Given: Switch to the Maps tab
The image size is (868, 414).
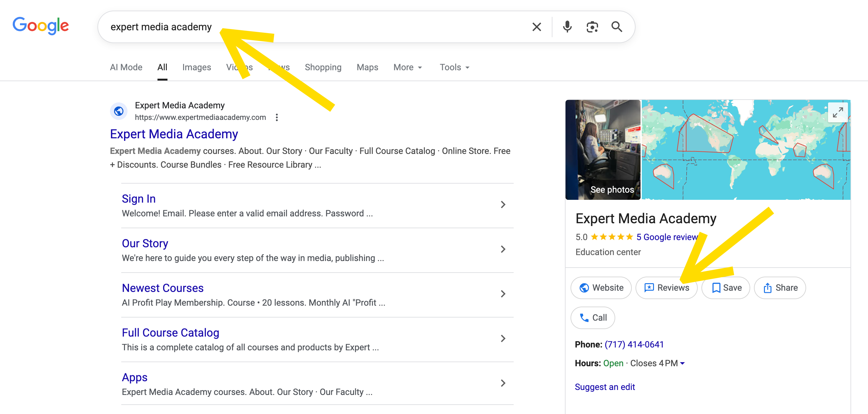Looking at the screenshot, I should tap(367, 67).
